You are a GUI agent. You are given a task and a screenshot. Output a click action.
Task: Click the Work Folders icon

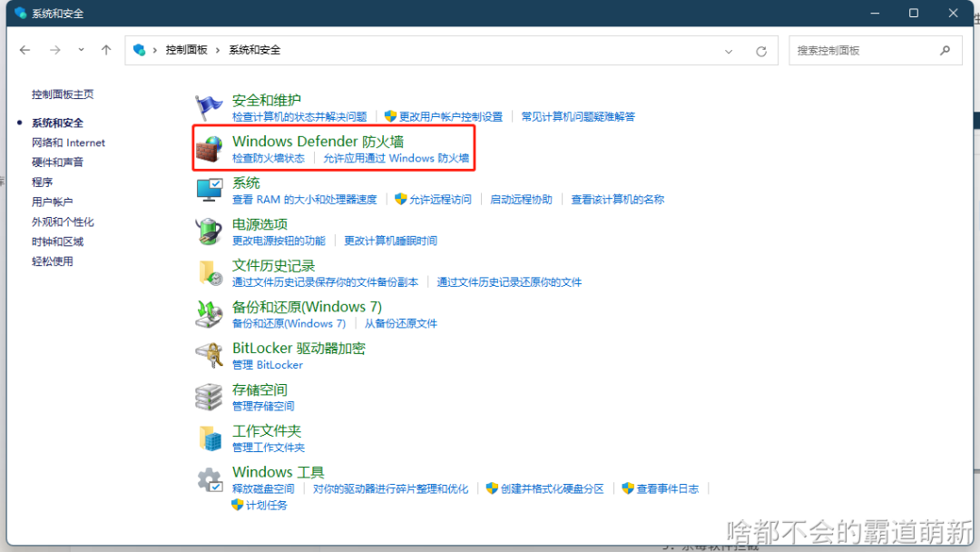(210, 439)
